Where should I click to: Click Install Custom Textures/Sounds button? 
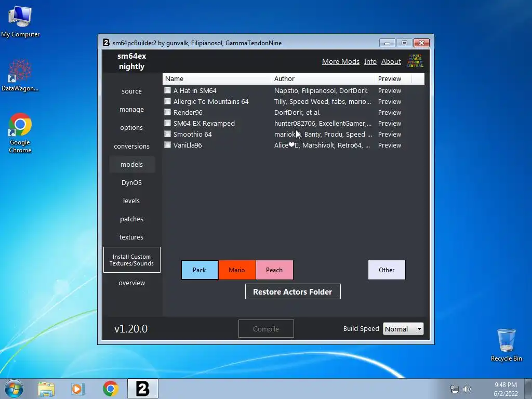(131, 260)
